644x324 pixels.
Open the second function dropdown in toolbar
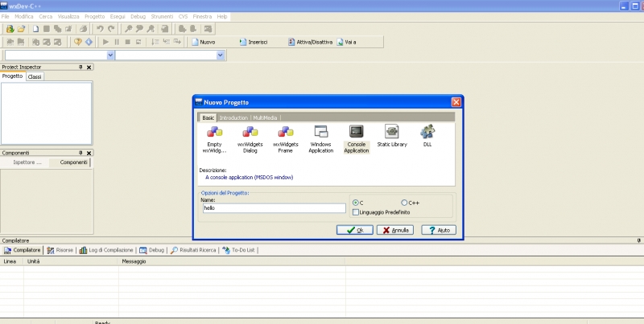[220, 55]
